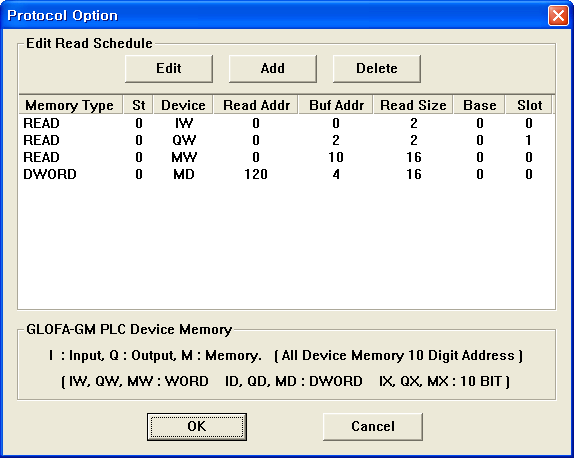Click the Edit button
Viewport: 574px width, 458px height.
click(x=169, y=68)
